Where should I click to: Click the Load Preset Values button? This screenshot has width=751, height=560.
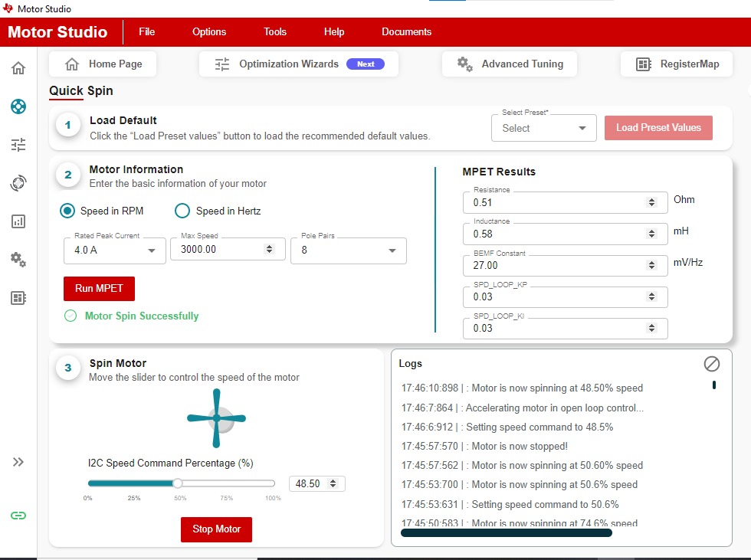pos(658,128)
